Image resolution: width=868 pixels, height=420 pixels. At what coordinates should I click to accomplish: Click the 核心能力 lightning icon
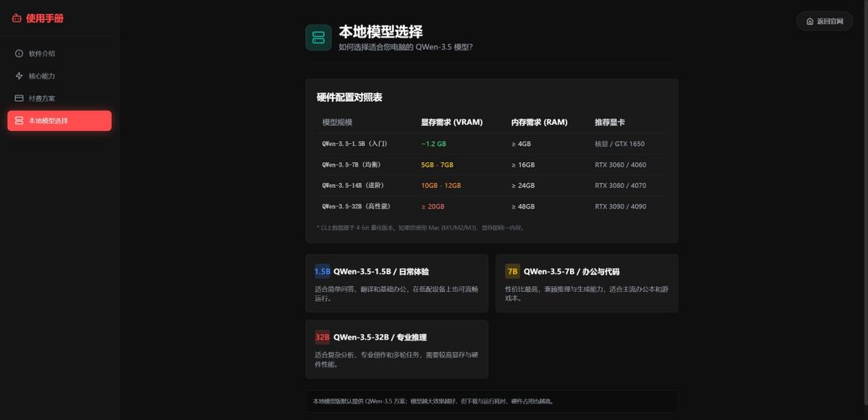(20, 76)
